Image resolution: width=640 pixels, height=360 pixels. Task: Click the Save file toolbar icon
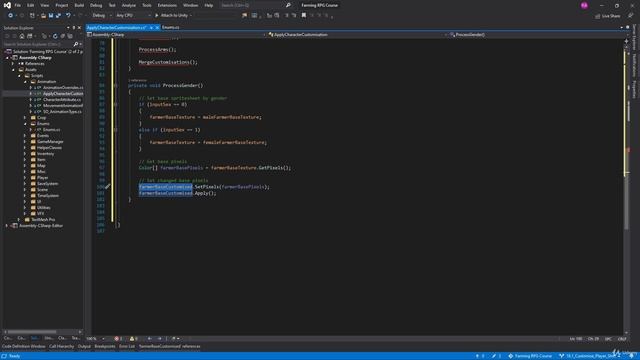click(x=51, y=16)
